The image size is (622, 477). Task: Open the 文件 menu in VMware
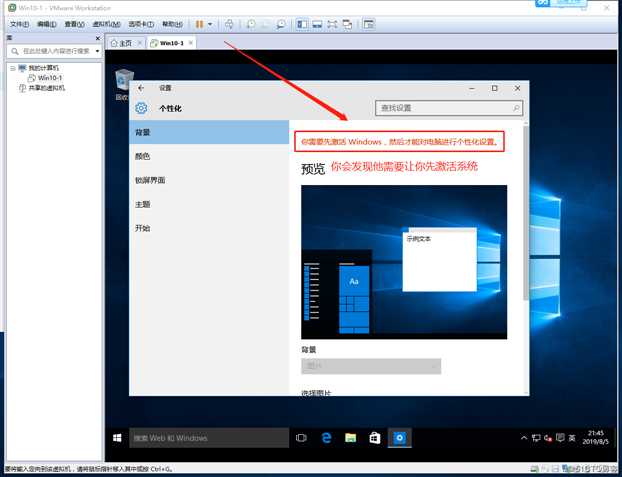[x=19, y=24]
